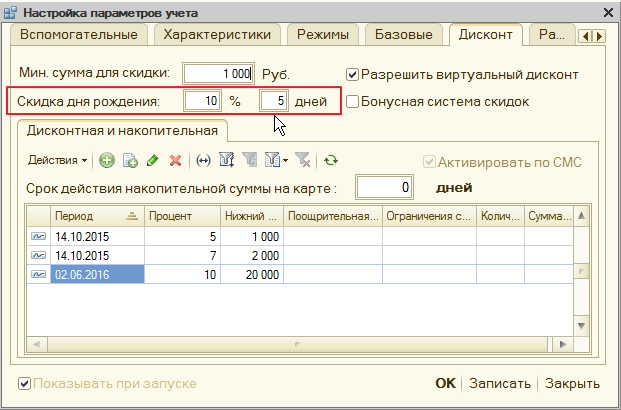Click the Закрыть button
621x410 pixels.
tap(572, 383)
